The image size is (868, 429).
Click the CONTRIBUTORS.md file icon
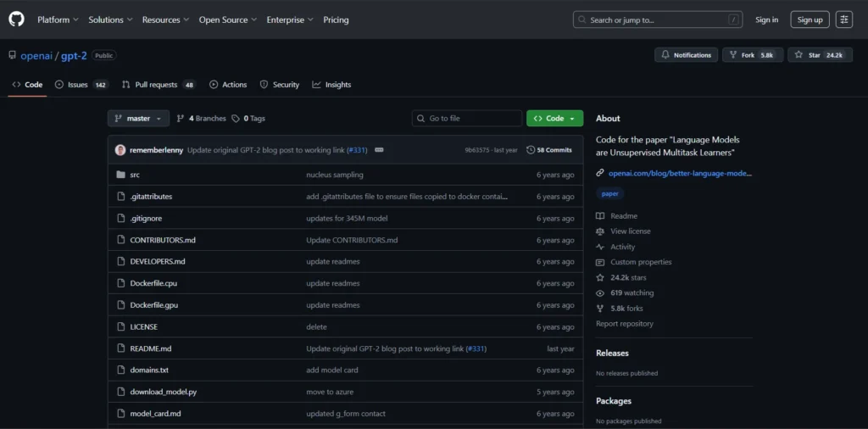(120, 240)
